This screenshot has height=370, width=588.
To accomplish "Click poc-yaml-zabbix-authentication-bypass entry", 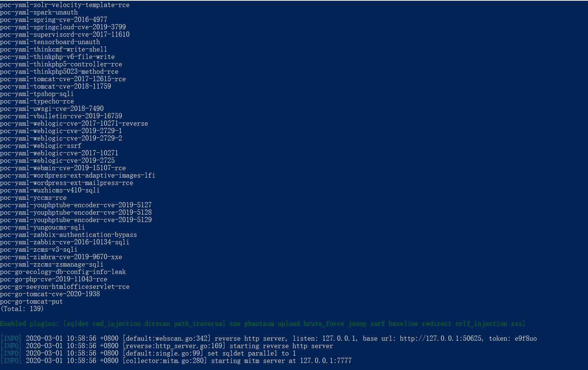I will point(69,235).
